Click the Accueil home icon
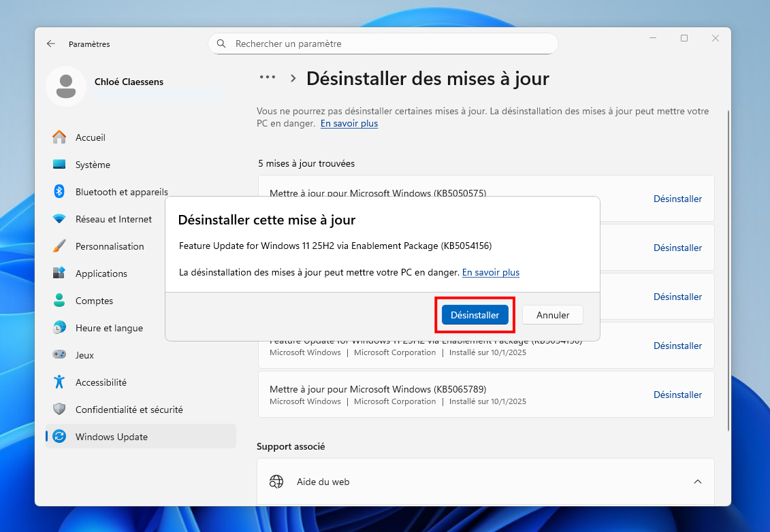 coord(60,137)
